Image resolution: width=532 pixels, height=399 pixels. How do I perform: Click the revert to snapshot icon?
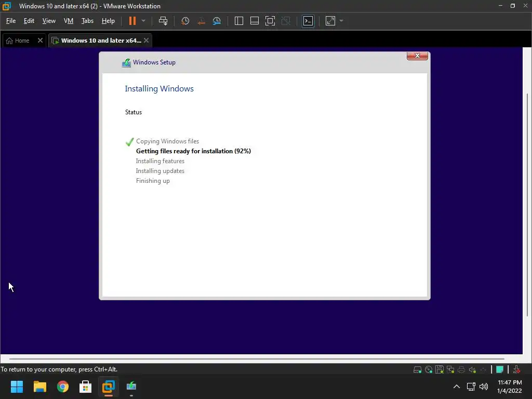click(x=201, y=21)
